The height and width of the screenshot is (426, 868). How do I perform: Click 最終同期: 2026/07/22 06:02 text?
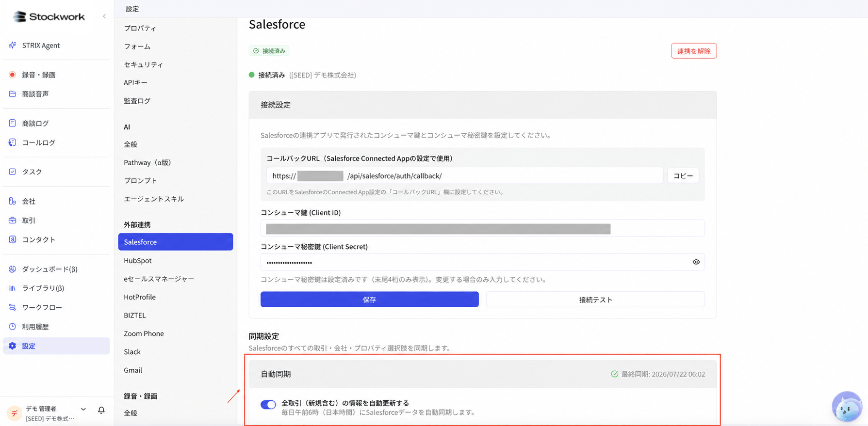pos(663,374)
